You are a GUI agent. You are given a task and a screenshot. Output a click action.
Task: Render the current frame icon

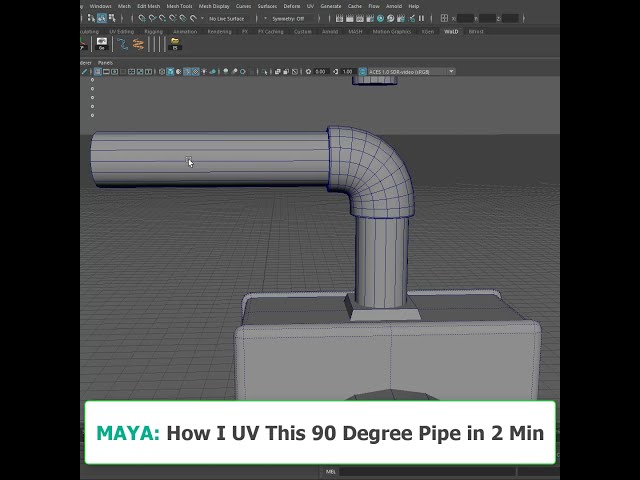coord(349,18)
